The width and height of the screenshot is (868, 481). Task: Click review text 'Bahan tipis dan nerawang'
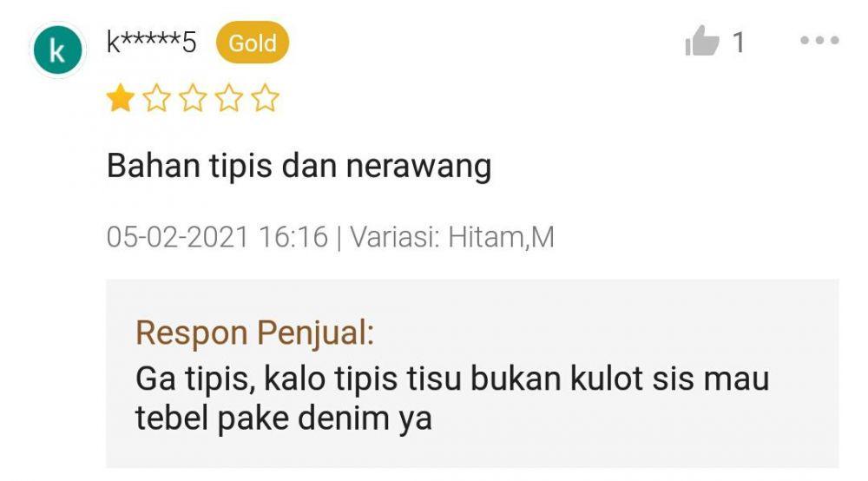pyautogui.click(x=299, y=166)
